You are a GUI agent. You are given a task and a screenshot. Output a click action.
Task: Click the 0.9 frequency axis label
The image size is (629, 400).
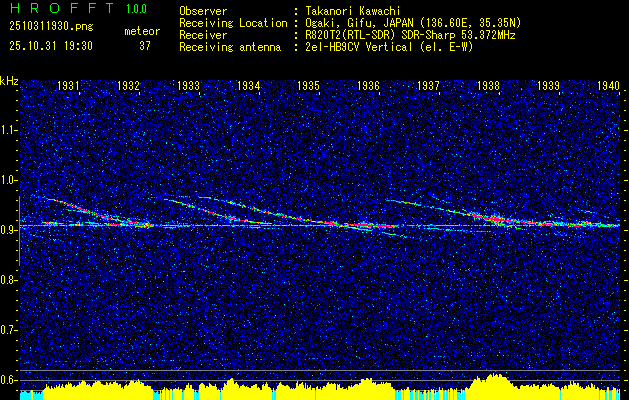click(7, 230)
